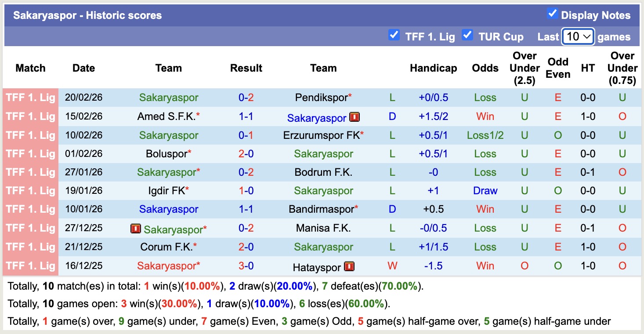Disable the TUR Cup filter
Screen dimensions: 644x334
click(x=468, y=36)
